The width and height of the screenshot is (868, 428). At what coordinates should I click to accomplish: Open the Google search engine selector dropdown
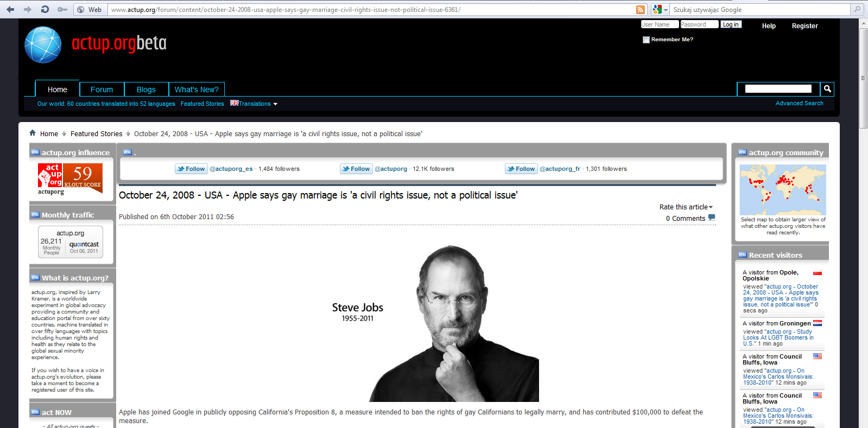coord(660,9)
